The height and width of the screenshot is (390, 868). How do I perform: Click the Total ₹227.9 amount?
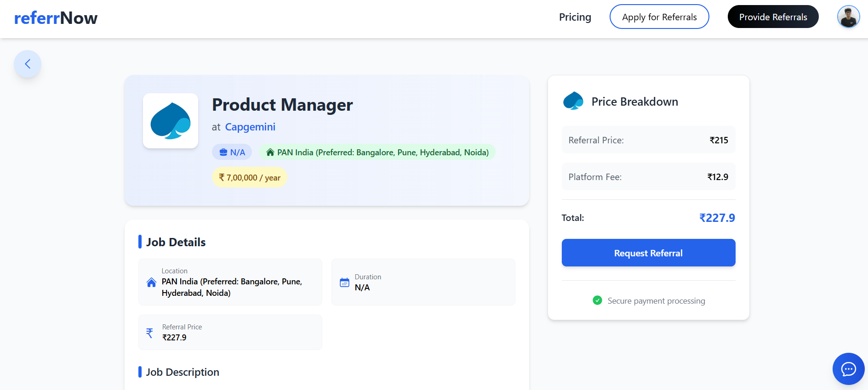[717, 218]
